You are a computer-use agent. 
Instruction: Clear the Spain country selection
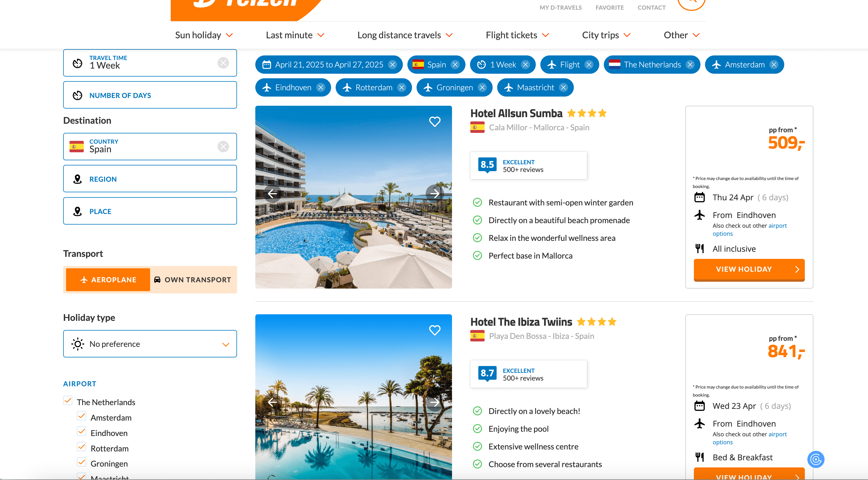point(223,147)
